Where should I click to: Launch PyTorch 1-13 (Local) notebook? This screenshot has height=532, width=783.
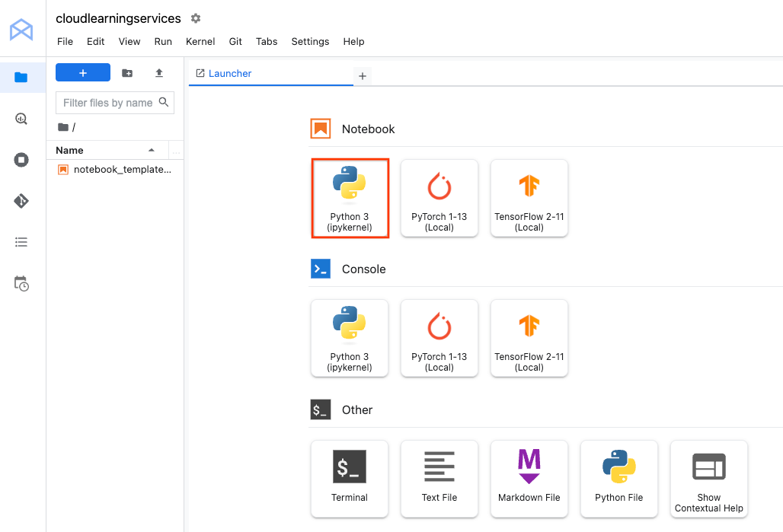coord(439,198)
